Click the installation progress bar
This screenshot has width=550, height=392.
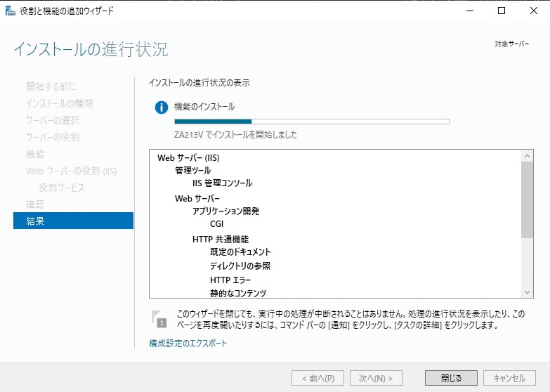[312, 122]
